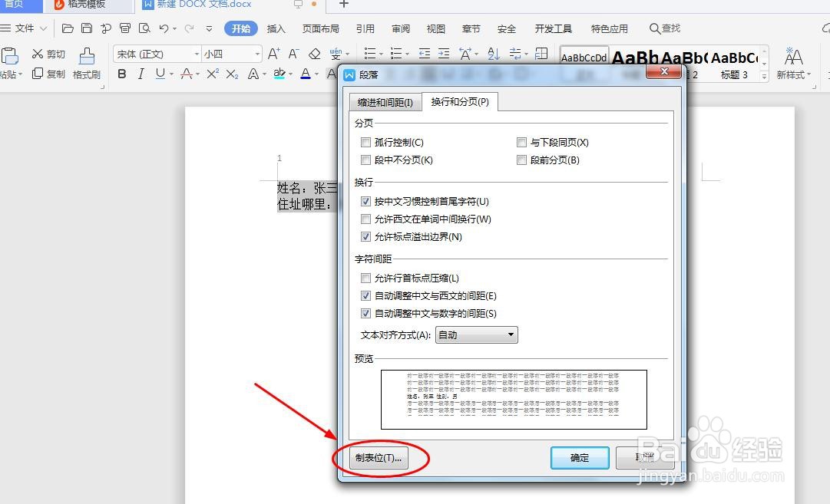
Task: Open the 页面布局 ribbon tab
Action: 321,28
